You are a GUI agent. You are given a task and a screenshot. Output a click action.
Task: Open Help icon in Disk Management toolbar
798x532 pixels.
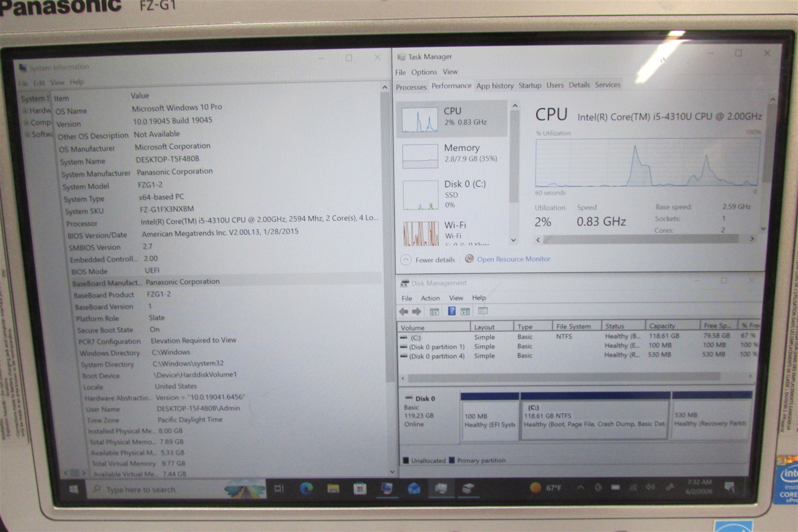pyautogui.click(x=451, y=311)
